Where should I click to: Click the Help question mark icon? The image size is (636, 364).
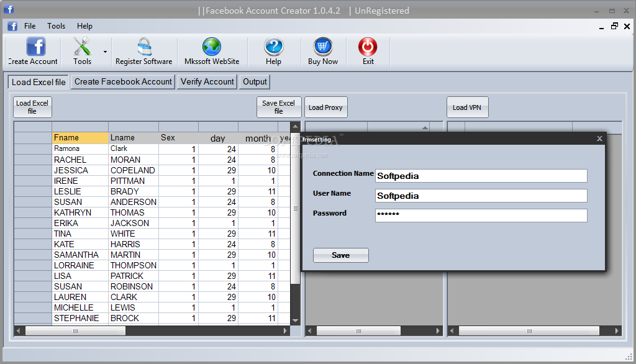[274, 46]
